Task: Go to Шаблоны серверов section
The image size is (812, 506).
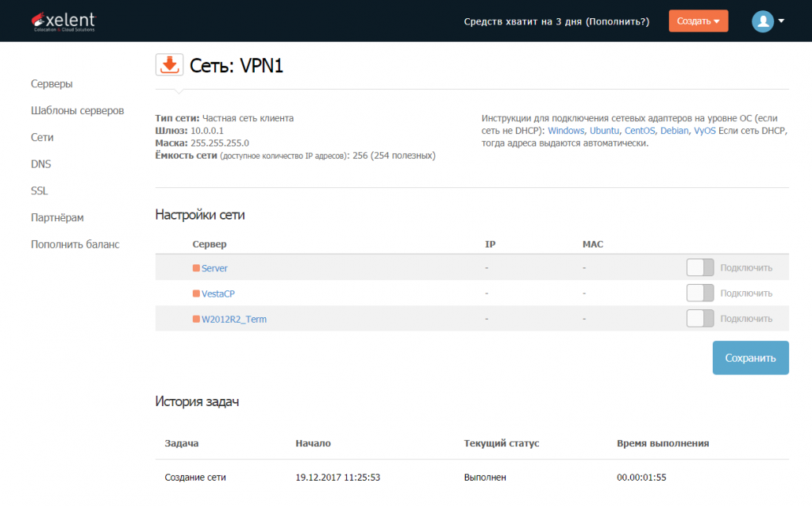Action: point(77,111)
